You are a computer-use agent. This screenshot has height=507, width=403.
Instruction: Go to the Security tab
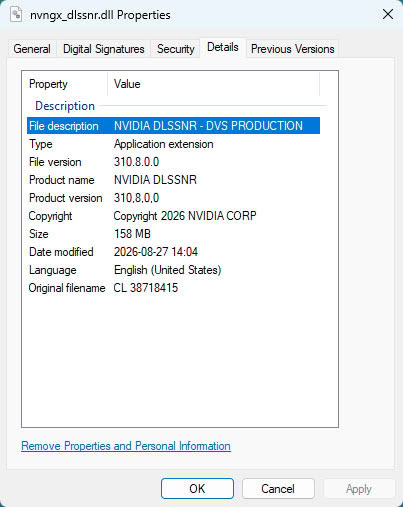pos(176,49)
